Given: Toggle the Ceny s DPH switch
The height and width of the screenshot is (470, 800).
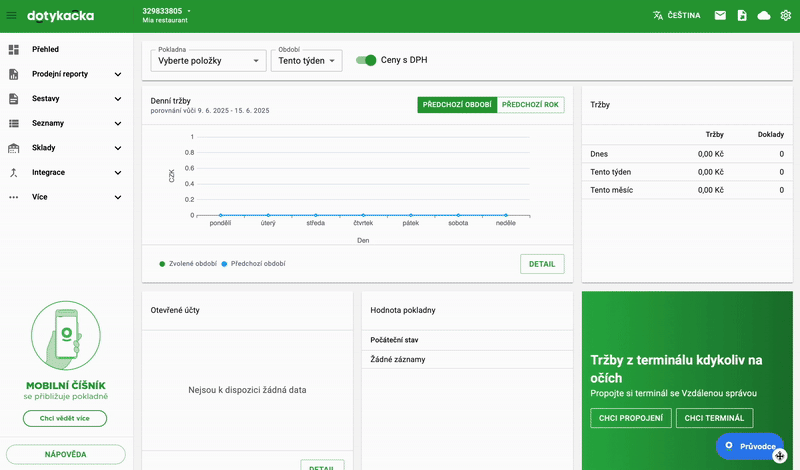Looking at the screenshot, I should click(x=367, y=60).
